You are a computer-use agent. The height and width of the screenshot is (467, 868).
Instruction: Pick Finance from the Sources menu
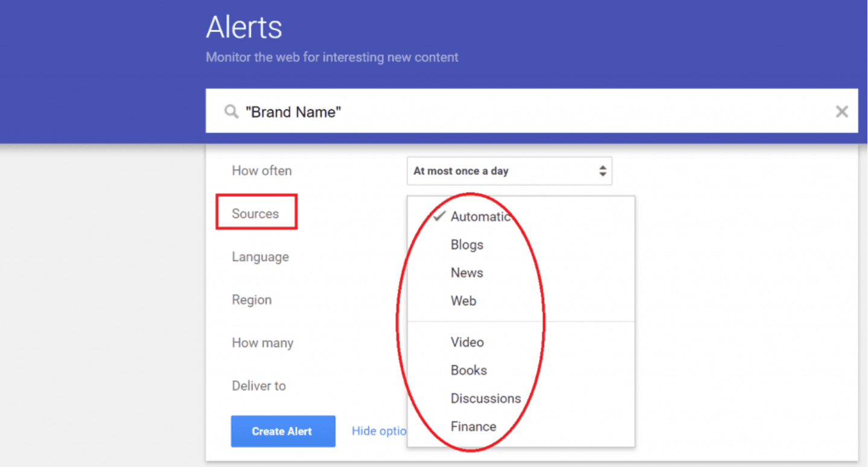coord(473,426)
